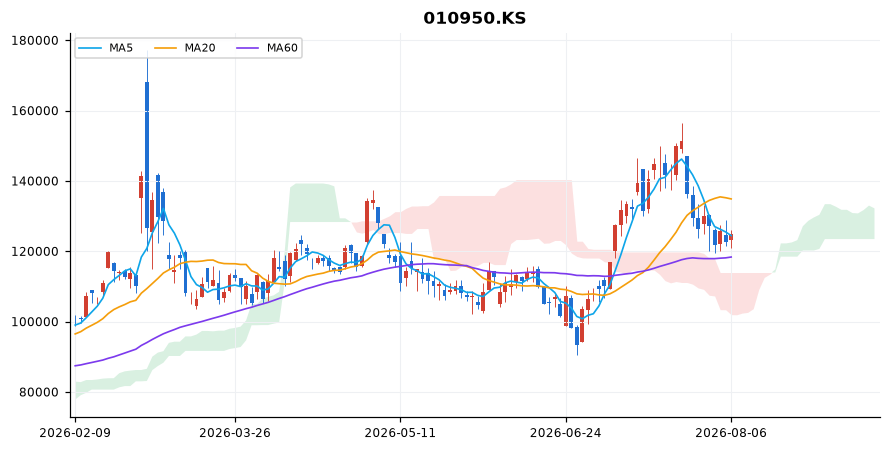Click the tallest blue candlestick reaching above 160000
This screenshot has height=451, width=891.
[147, 155]
